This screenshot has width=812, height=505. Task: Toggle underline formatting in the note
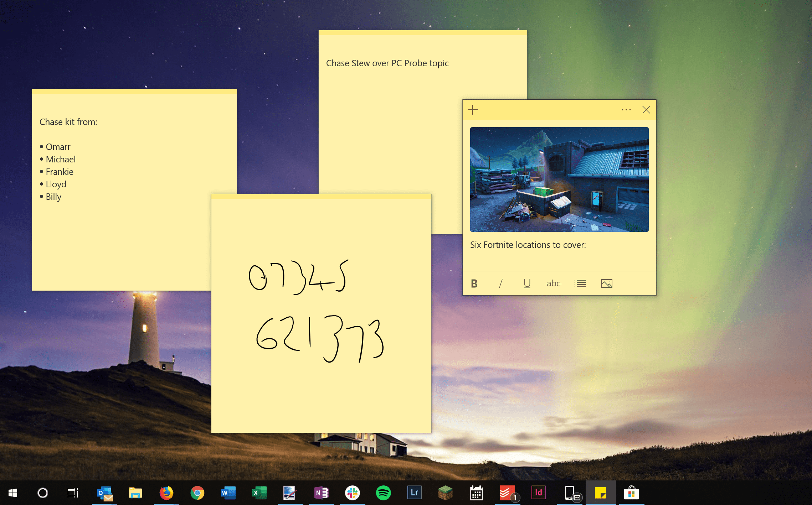click(x=527, y=283)
